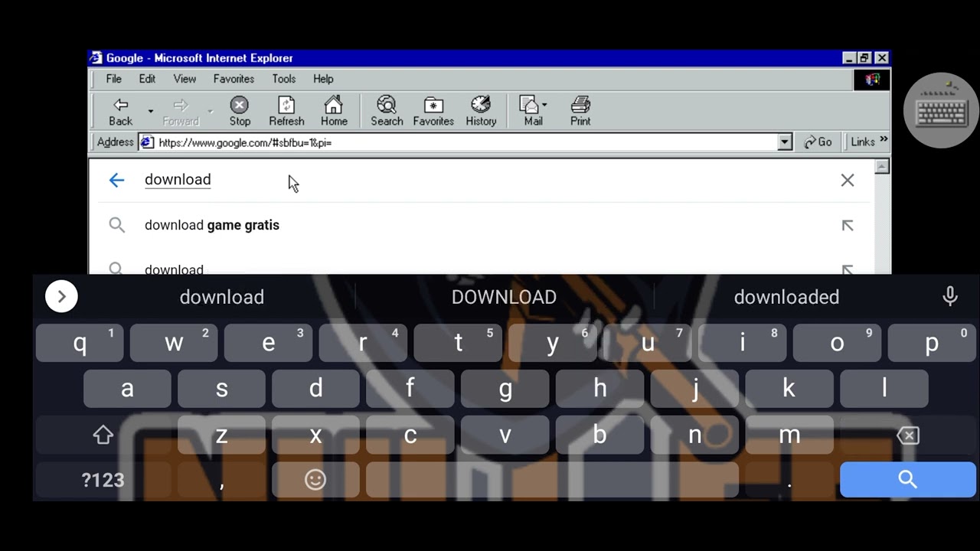
Task: Tap the microphone voice input icon
Action: [x=950, y=296]
